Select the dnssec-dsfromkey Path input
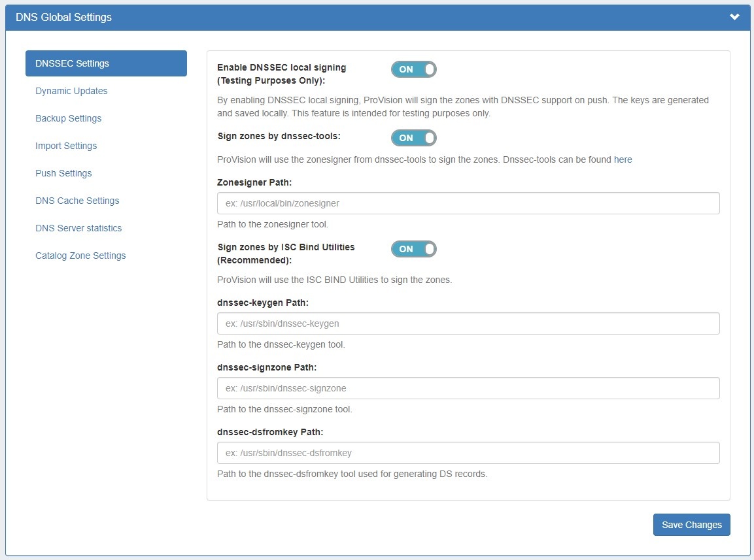This screenshot has width=754, height=560. tap(468, 453)
